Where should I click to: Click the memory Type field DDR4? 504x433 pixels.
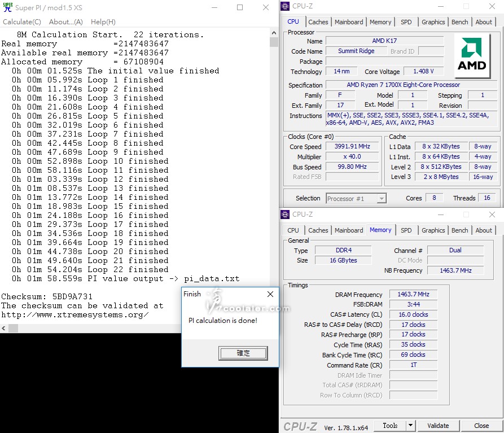coord(343,250)
